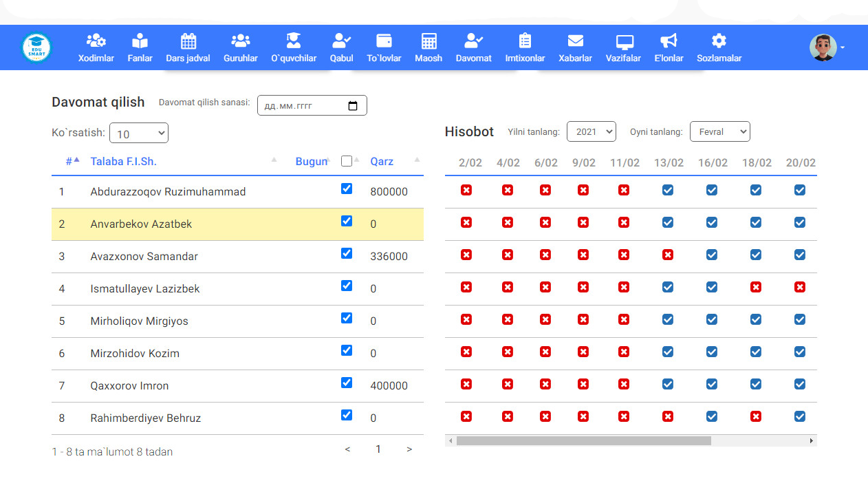The width and height of the screenshot is (868, 481).
Task: Click the Davomat qilish sanasi date field
Action: tap(312, 106)
